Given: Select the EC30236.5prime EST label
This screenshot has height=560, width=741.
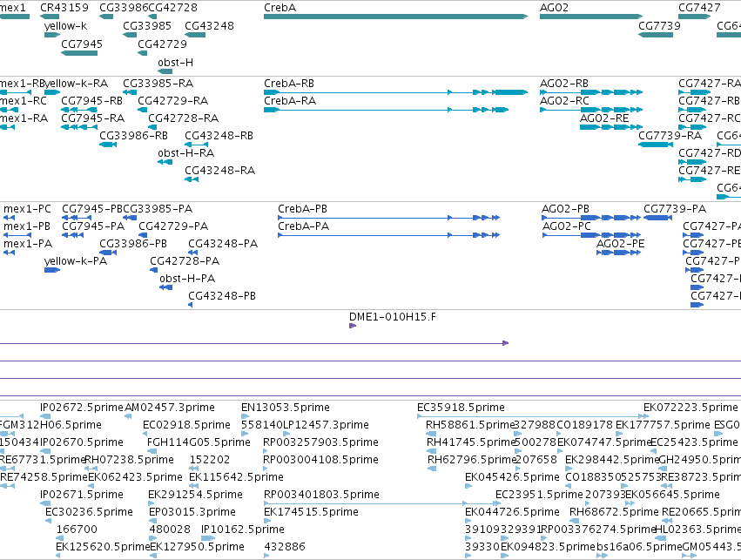Looking at the screenshot, I should (90, 512).
